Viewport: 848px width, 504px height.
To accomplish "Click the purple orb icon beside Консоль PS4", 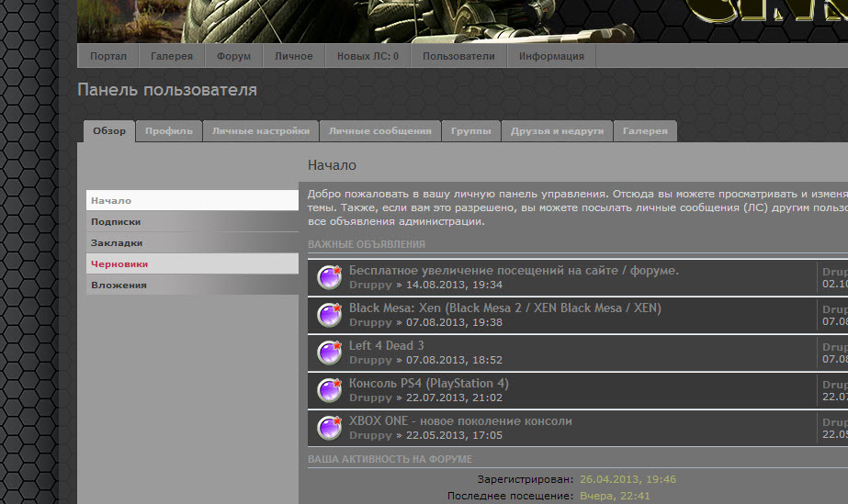I will coord(330,390).
